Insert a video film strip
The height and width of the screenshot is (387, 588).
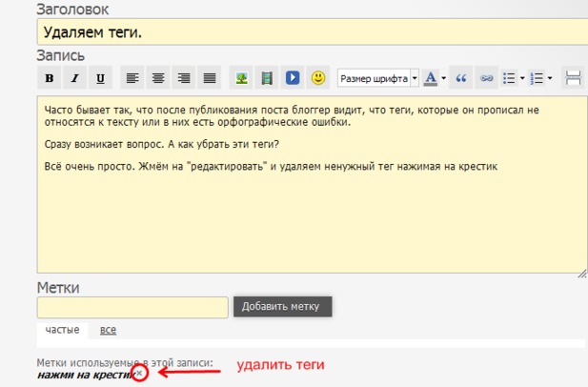click(267, 78)
